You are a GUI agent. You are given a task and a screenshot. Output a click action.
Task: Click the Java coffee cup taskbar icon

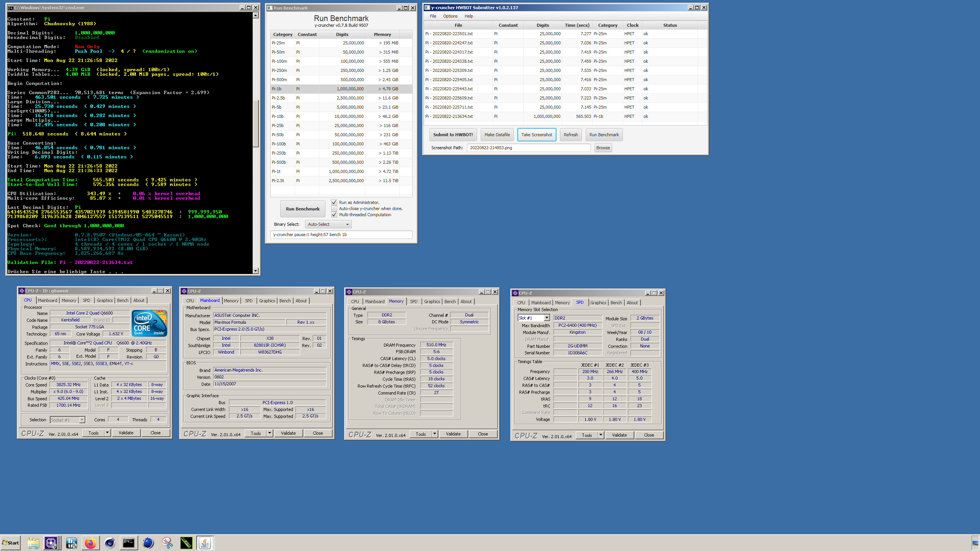click(x=205, y=543)
